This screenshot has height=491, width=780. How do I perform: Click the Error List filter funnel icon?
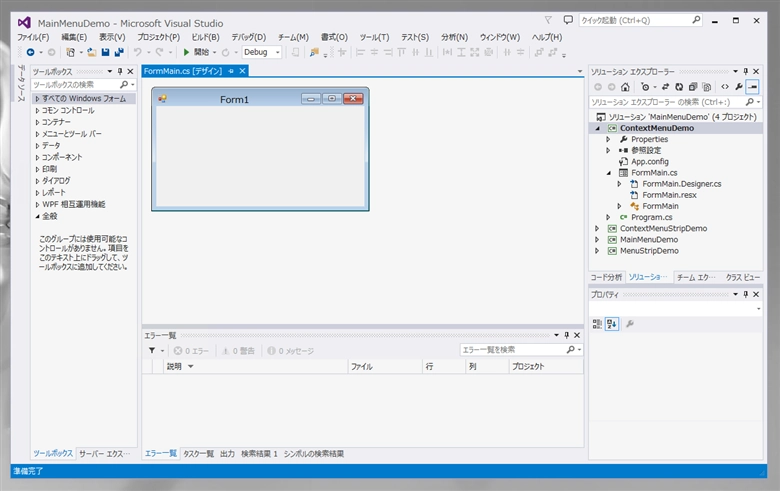[x=152, y=351]
